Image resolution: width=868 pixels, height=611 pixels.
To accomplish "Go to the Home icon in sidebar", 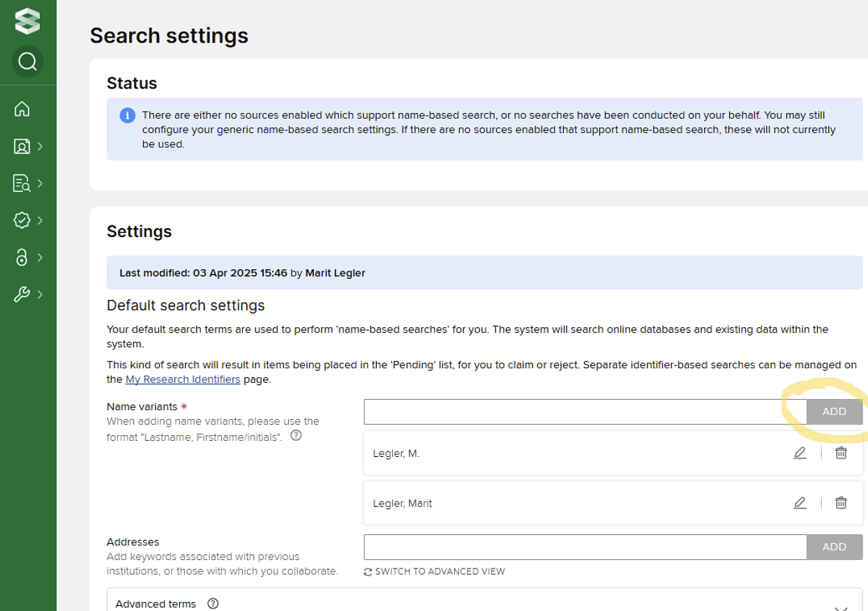I will coord(22,109).
